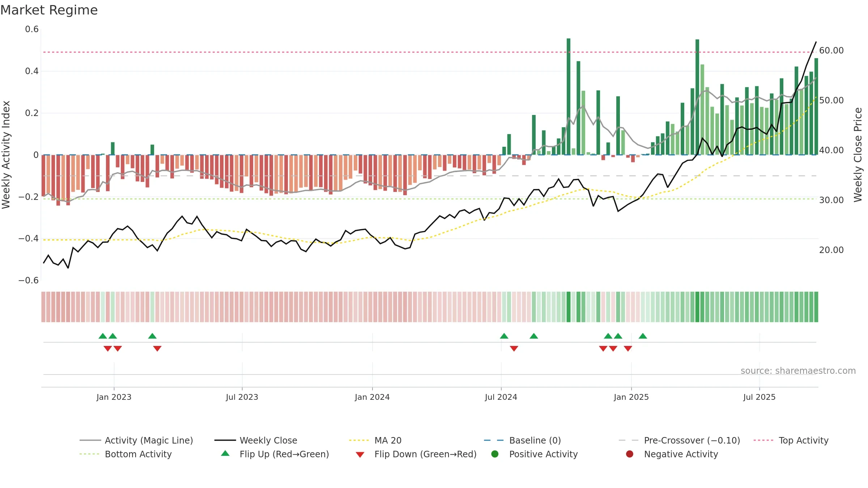The image size is (868, 488).
Task: Click the Weekly Activity Index axis title
Action: (x=6, y=155)
